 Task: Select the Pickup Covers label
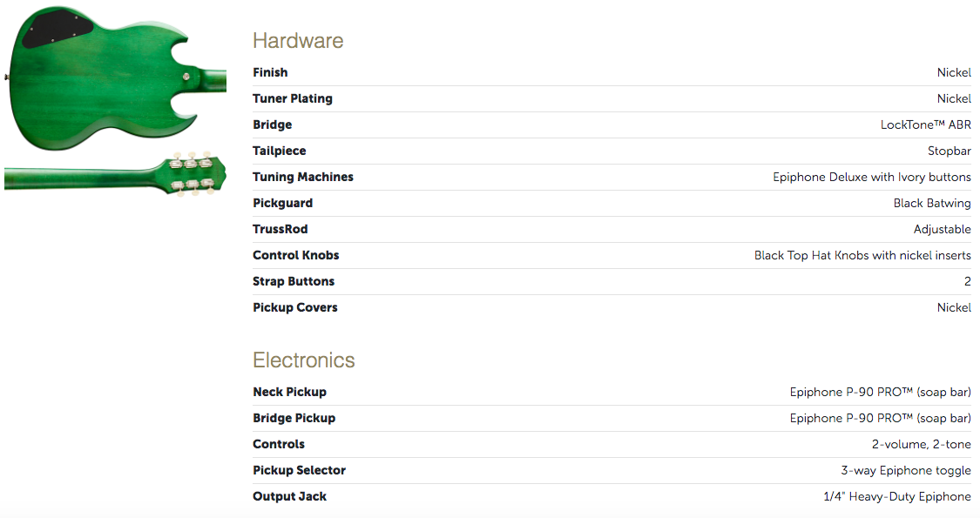(x=295, y=307)
